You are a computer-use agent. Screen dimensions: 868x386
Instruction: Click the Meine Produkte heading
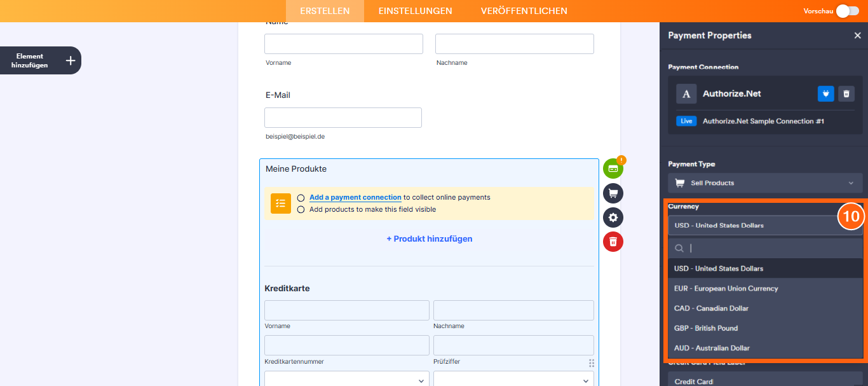(x=296, y=169)
